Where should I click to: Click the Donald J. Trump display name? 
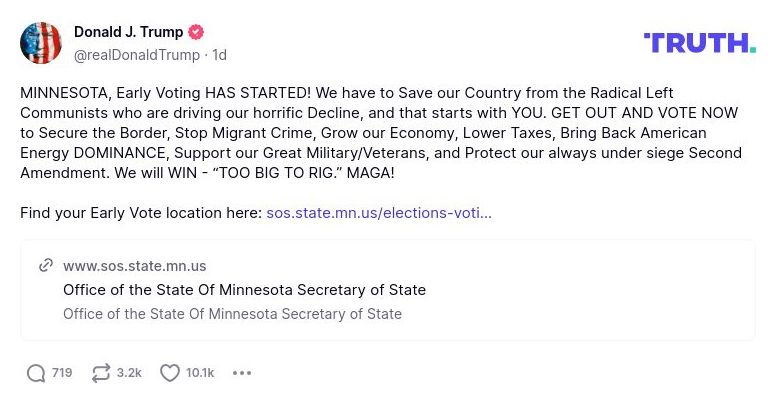[x=128, y=32]
